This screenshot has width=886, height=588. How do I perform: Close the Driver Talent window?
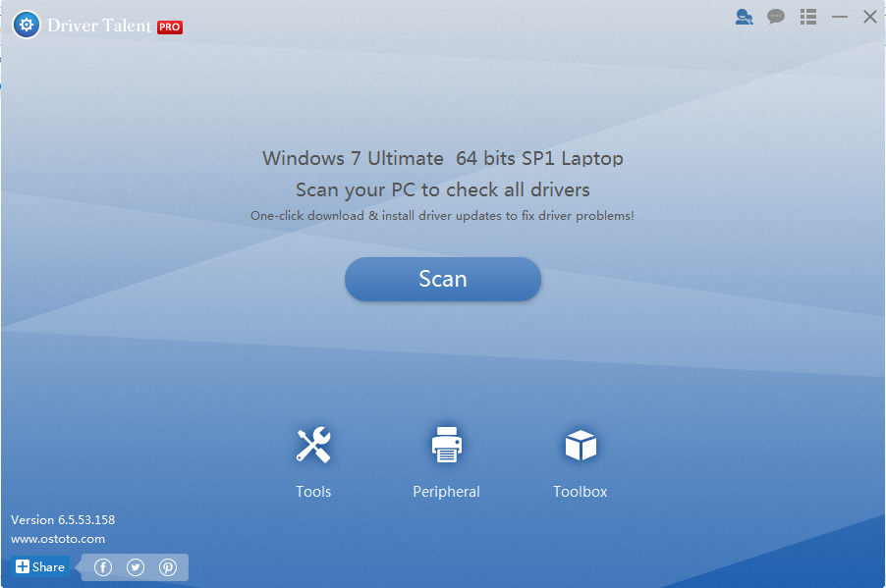[x=870, y=17]
